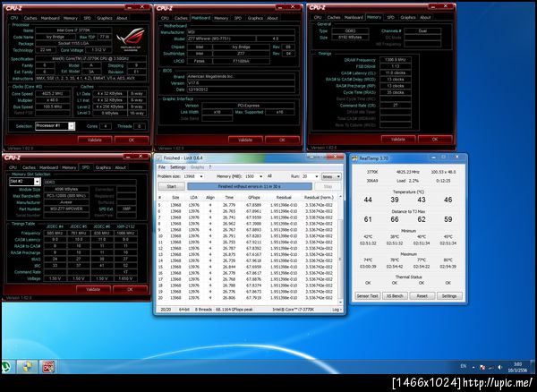This screenshot has width=537, height=392.
Task: Switch to Caches tab in CPU-Z Memory window
Action: (x=333, y=17)
